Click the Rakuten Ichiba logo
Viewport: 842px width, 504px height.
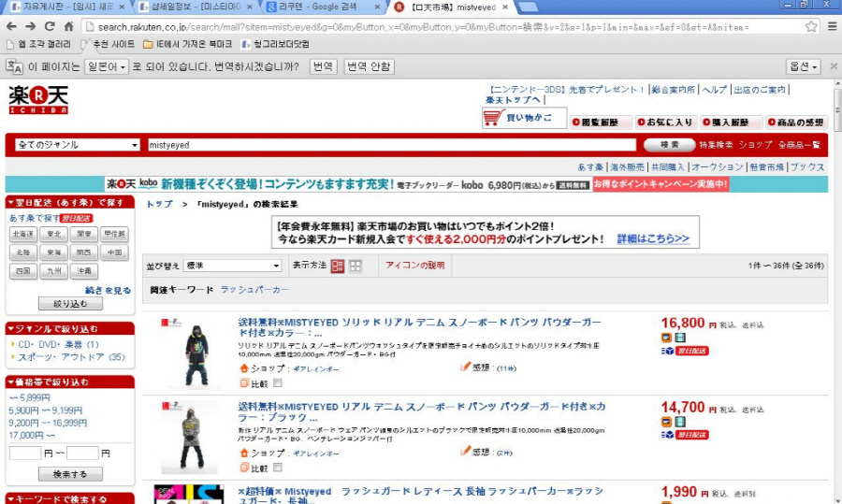tap(38, 99)
